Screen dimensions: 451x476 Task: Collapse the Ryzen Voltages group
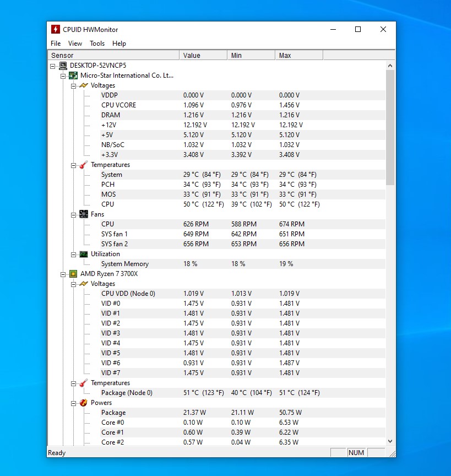[x=73, y=284]
